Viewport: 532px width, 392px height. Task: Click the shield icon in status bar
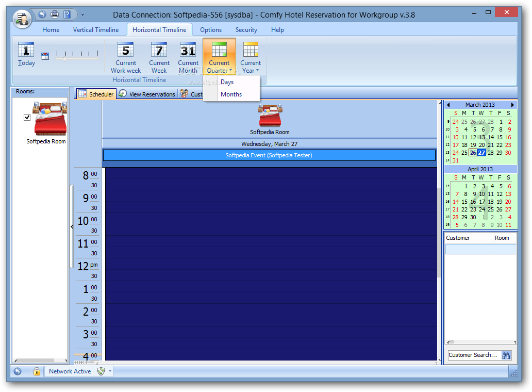click(x=101, y=371)
